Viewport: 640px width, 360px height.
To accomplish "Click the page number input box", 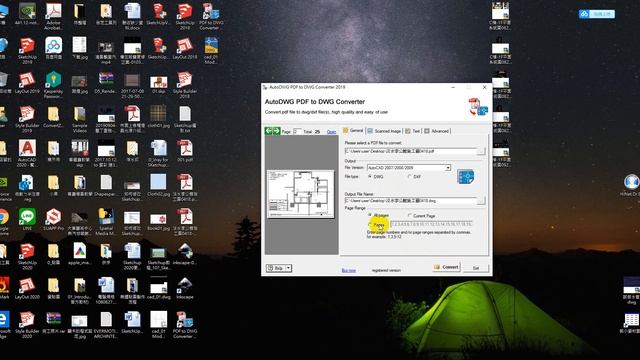I will click(298, 131).
